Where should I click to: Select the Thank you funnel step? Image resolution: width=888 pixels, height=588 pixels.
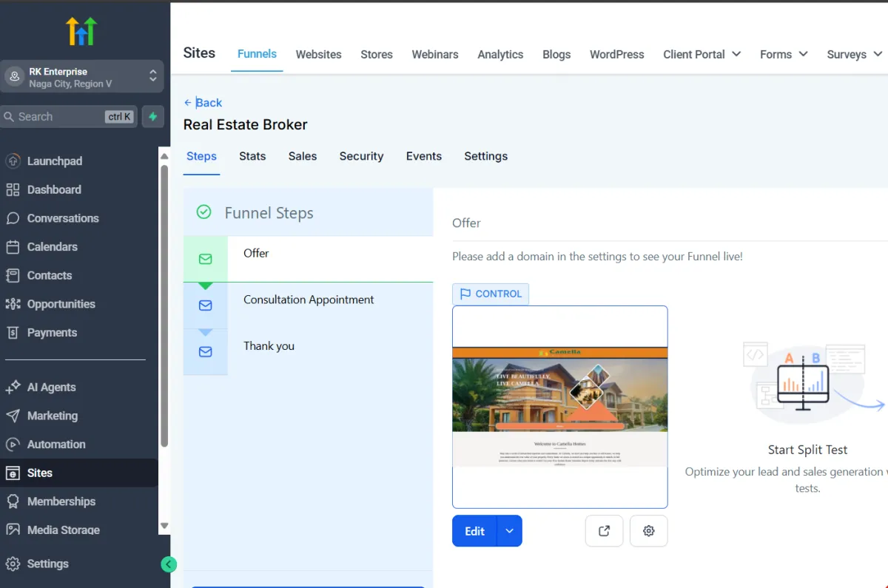[308, 352]
